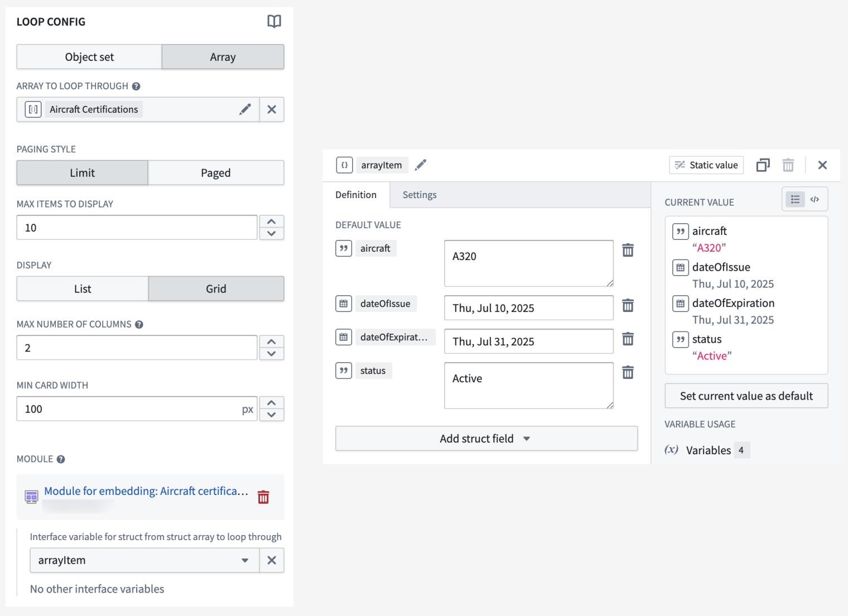Open the Add struct field dropdown
Viewport: 848px width, 616px height.
pos(486,439)
